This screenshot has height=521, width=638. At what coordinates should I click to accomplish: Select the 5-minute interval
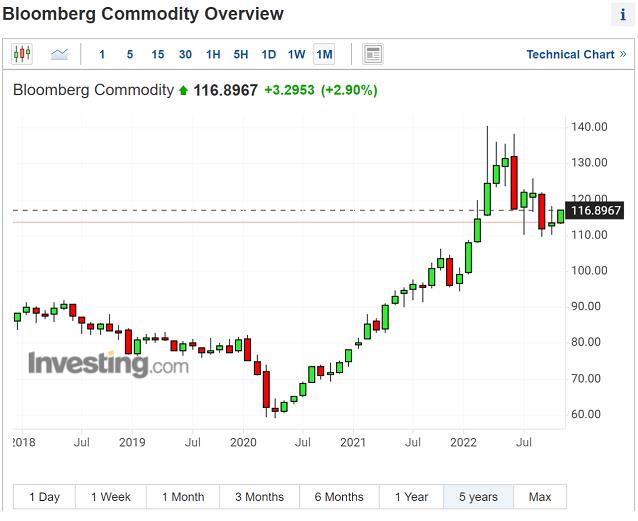[x=130, y=54]
